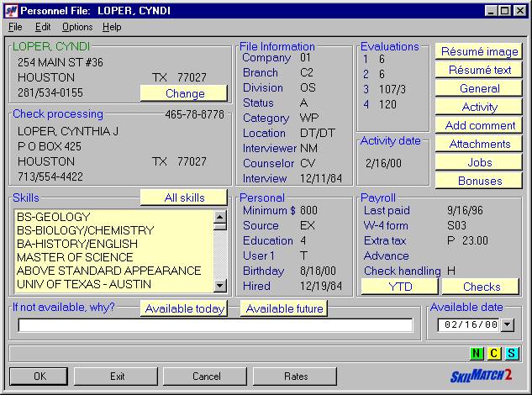The image size is (532, 395).
Task: Click the 254 MAIN ST #36 address line
Action: point(61,62)
